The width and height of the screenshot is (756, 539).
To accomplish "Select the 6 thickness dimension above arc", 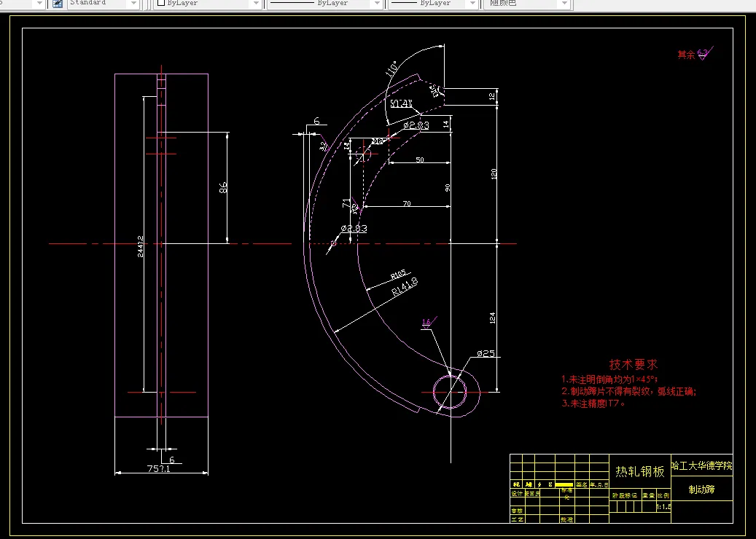I will 316,121.
